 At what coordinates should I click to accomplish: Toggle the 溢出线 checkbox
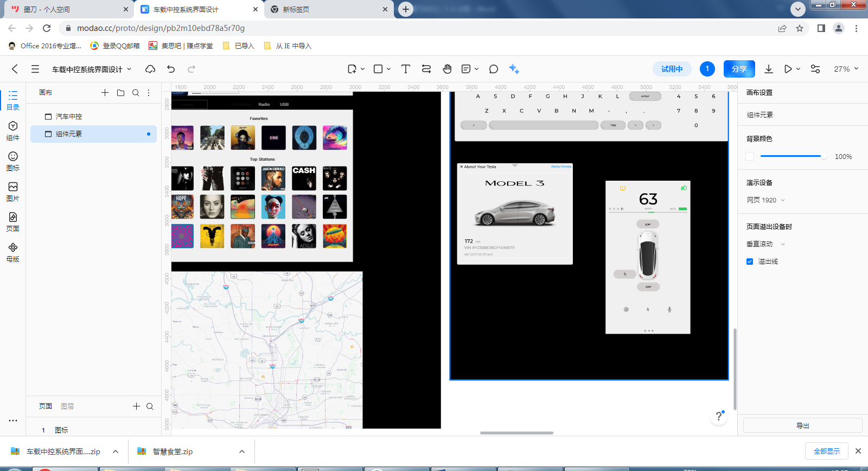click(x=750, y=262)
